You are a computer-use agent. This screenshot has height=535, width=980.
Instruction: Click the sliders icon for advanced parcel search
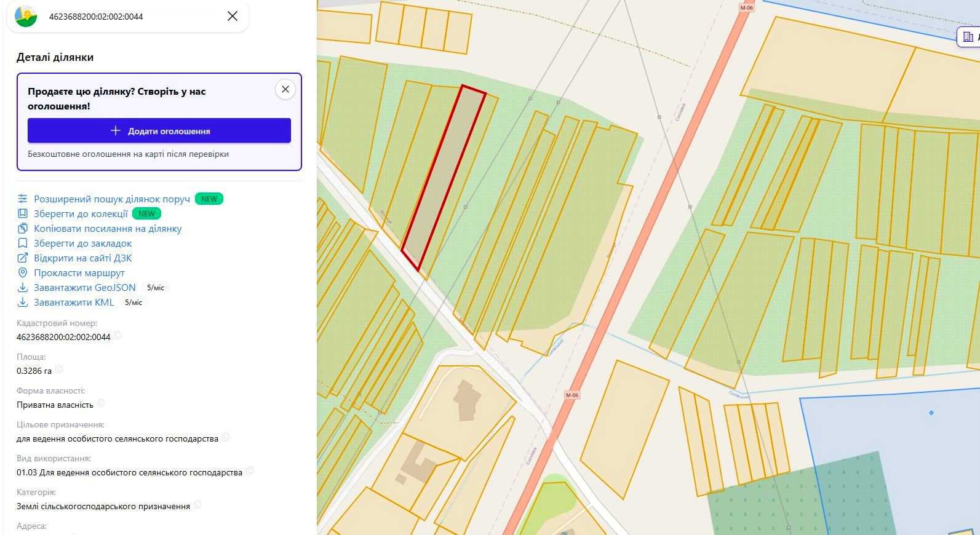tap(23, 199)
